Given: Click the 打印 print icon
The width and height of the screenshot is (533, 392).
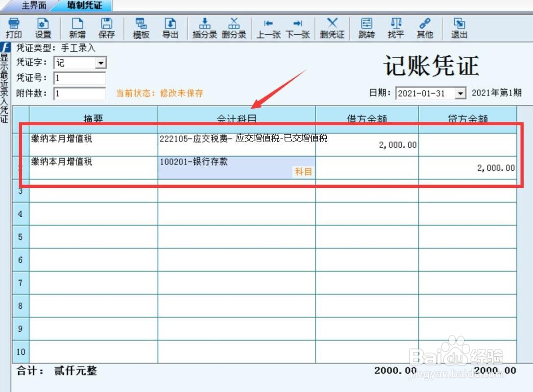Looking at the screenshot, I should point(13,28).
